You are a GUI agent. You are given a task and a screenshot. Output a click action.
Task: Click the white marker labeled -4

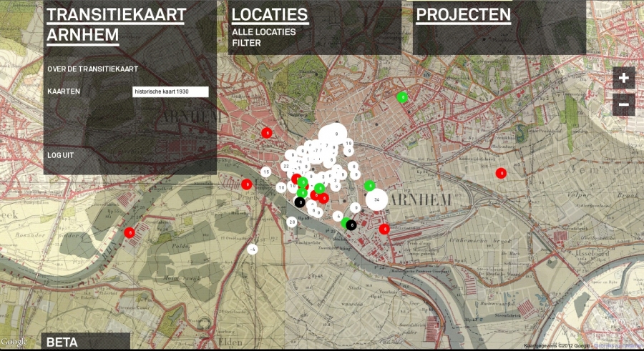253,249
